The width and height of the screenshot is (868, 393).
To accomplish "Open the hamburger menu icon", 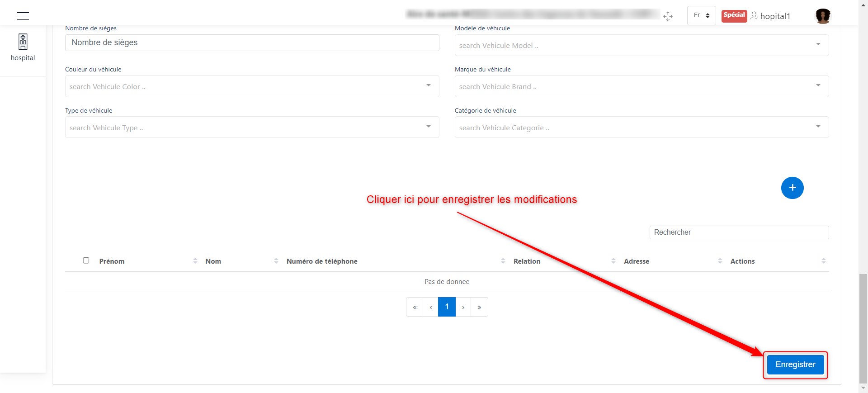I will [x=23, y=16].
